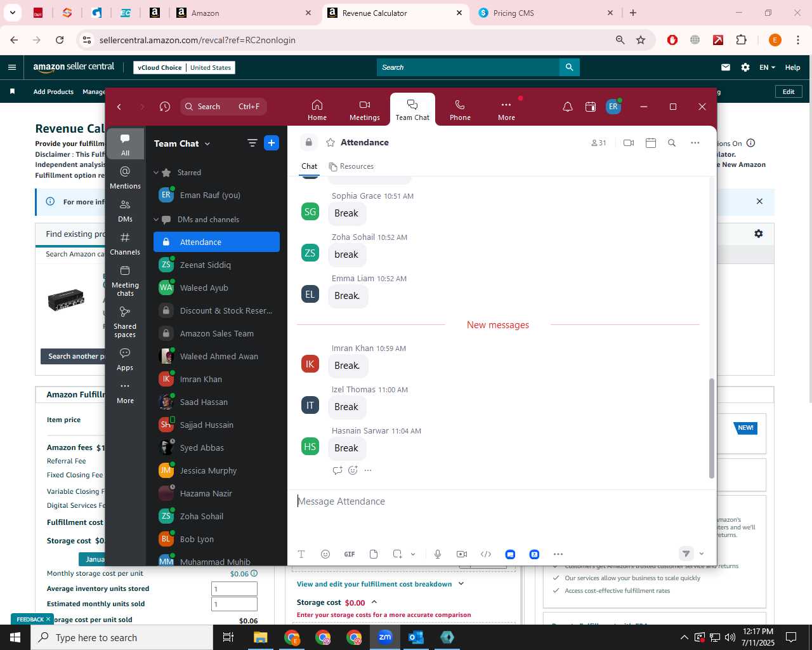
Task: Open Meeting chats in Zoom sidebar
Action: (x=125, y=281)
